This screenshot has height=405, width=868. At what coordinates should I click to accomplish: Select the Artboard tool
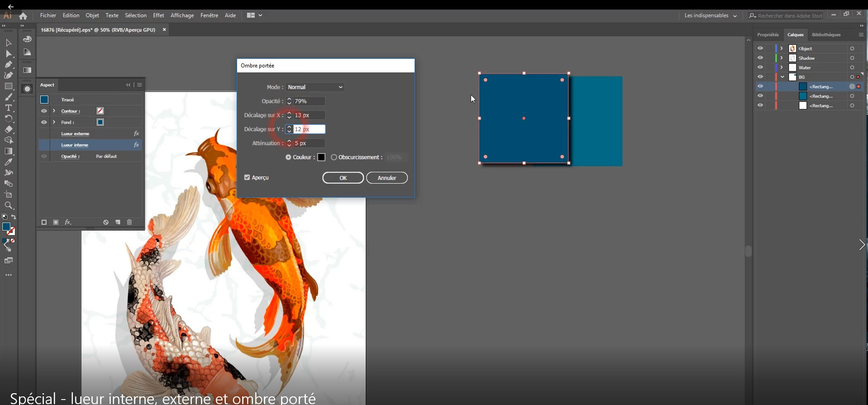(x=9, y=195)
